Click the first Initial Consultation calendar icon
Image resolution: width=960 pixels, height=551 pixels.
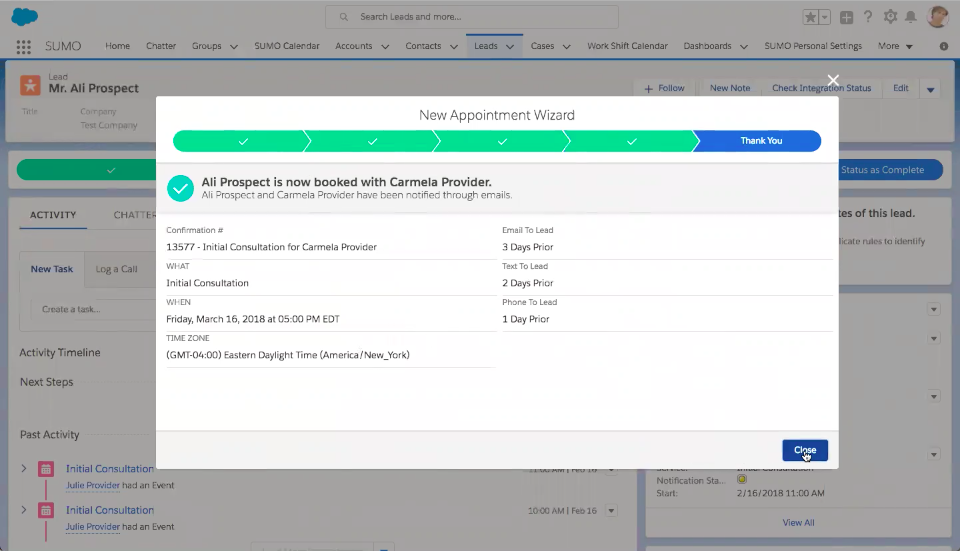[x=46, y=469]
